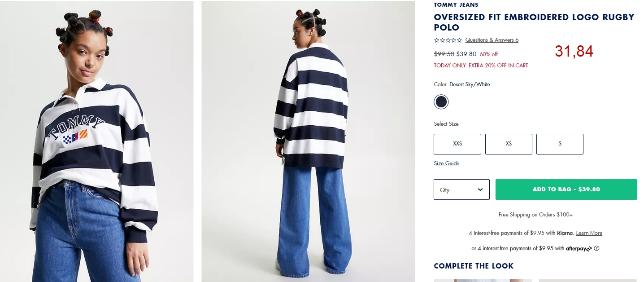Click the Klarna logo
This screenshot has width=644, height=282.
(565, 233)
